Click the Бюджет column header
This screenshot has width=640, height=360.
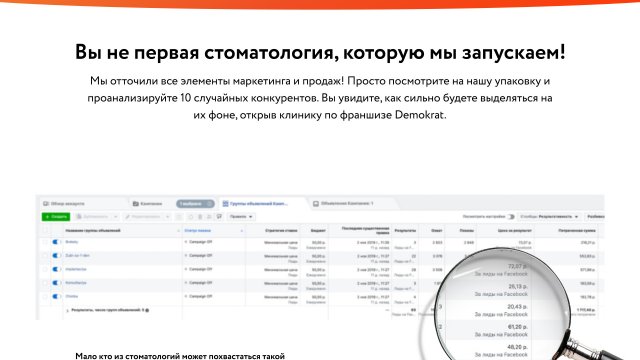(318, 231)
